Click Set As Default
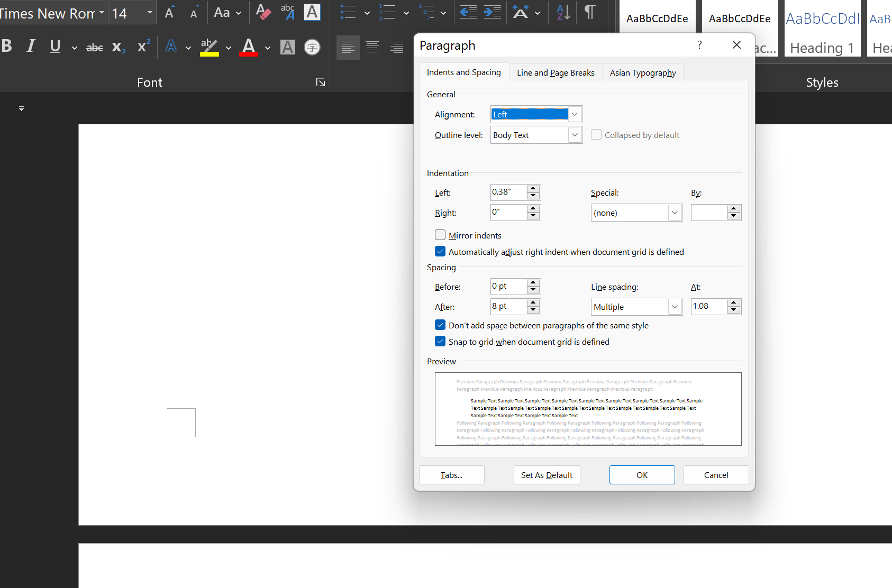This screenshot has width=892, height=588. click(x=547, y=475)
